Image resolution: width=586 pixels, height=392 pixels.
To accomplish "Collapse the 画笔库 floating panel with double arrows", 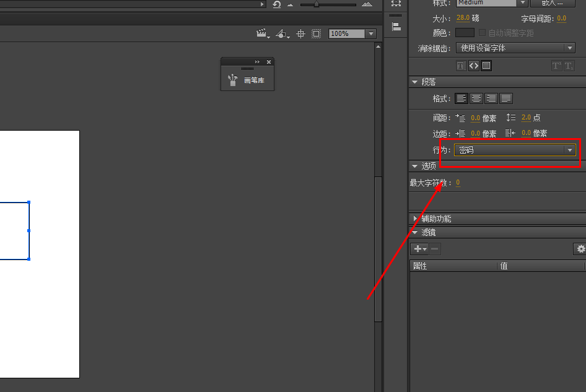I will pos(257,62).
